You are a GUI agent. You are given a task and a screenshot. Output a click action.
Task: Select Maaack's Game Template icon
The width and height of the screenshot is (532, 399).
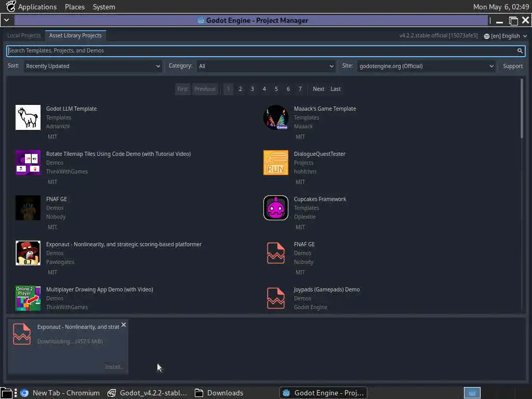275,117
